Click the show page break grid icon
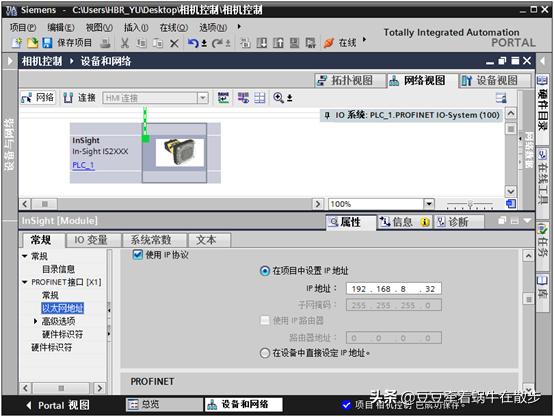The image size is (554, 417). (260, 98)
